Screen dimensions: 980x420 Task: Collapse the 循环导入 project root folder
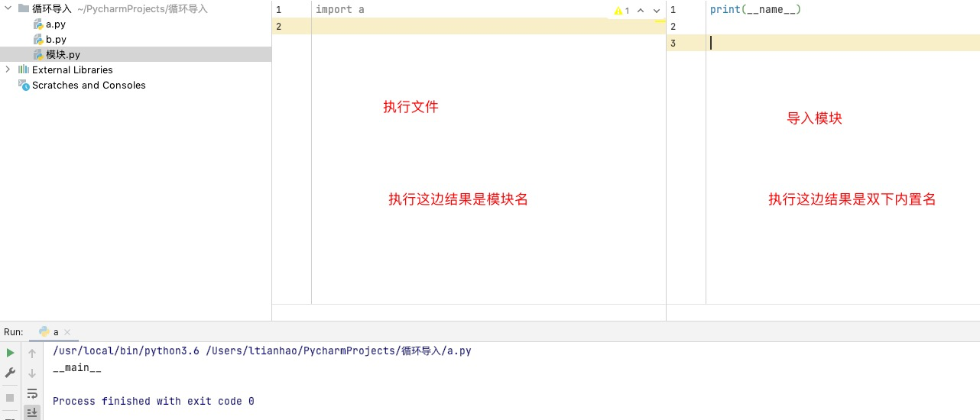coord(8,9)
